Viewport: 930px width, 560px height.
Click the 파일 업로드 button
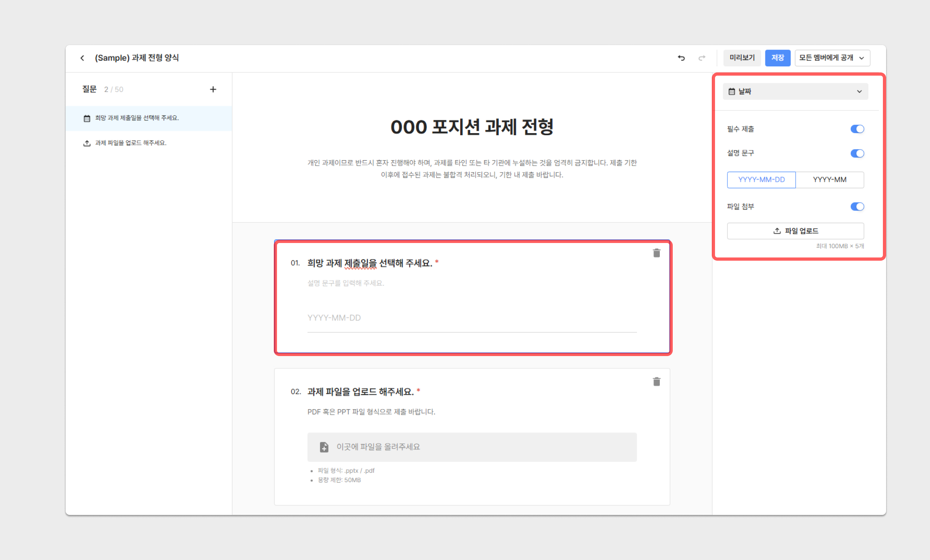[795, 231]
